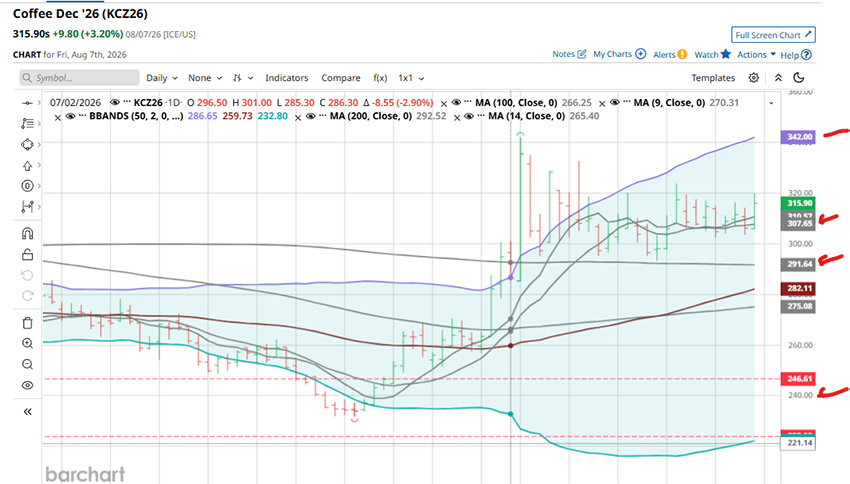850x484 pixels.
Task: Select the circled price label tool
Action: click(x=27, y=186)
